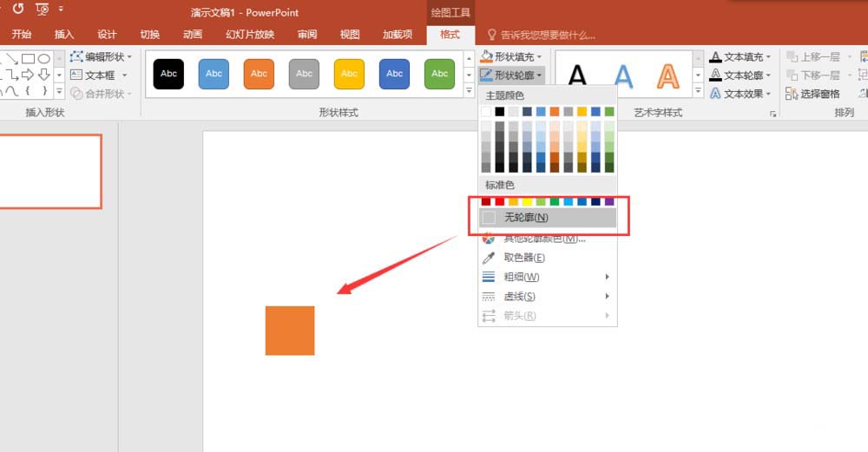Open 文本框 text box dropdown
Screen dimensions: 868x452
tap(99, 75)
